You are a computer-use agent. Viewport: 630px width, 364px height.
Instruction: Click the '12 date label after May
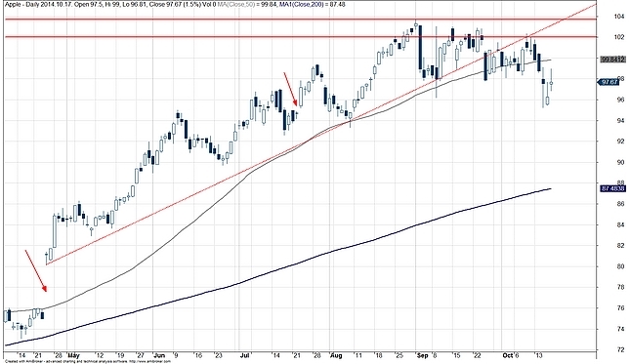[x=100, y=355]
